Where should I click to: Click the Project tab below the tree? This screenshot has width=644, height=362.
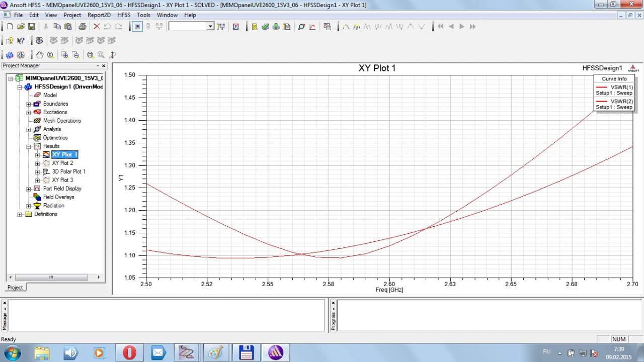pyautogui.click(x=15, y=288)
